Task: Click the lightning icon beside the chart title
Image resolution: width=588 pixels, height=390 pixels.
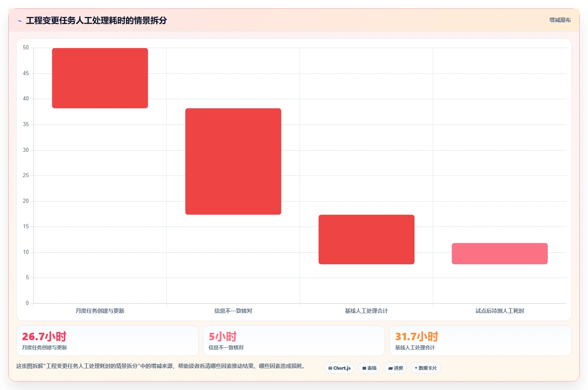Action: point(20,21)
